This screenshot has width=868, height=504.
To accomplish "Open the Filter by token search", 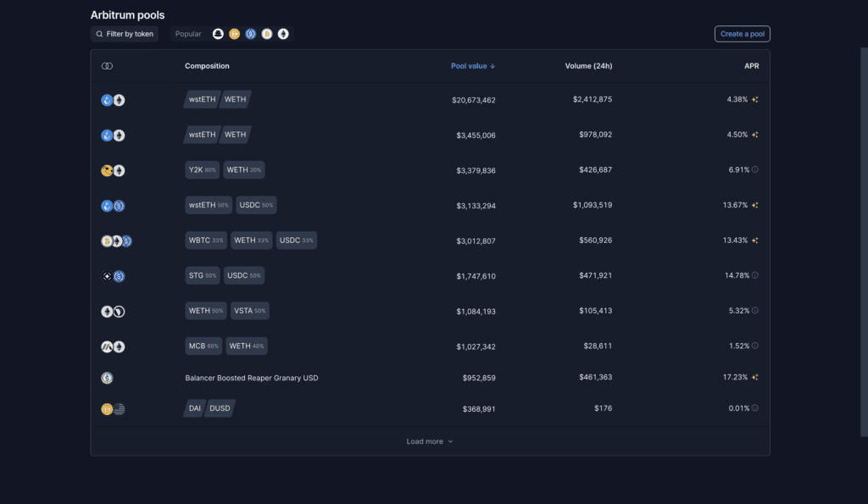I will click(125, 34).
